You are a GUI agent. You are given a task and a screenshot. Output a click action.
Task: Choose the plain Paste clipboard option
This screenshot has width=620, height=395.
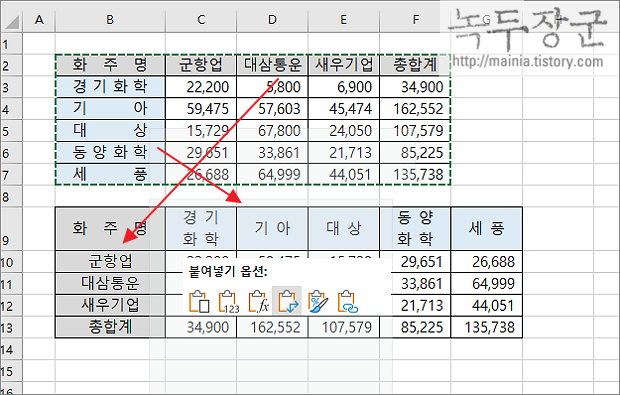[199, 302]
